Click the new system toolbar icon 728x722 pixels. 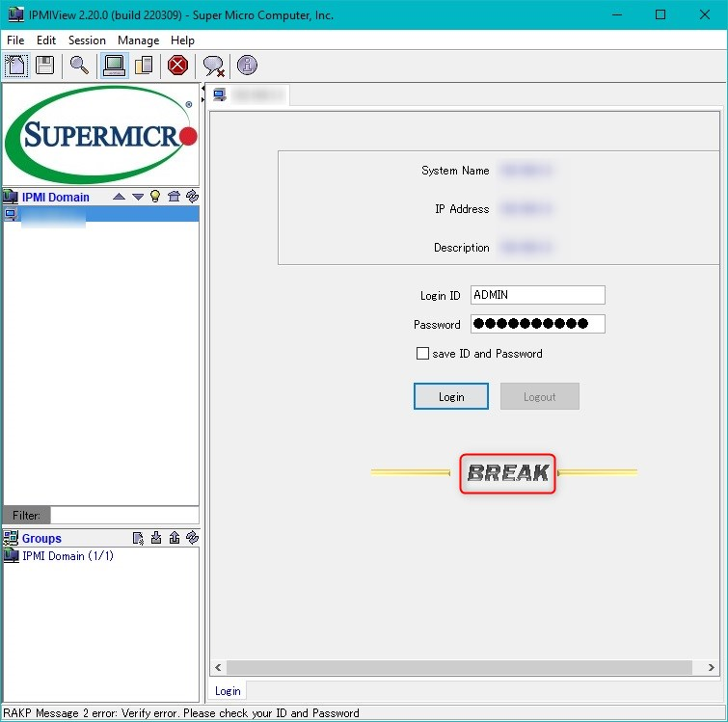pyautogui.click(x=16, y=66)
